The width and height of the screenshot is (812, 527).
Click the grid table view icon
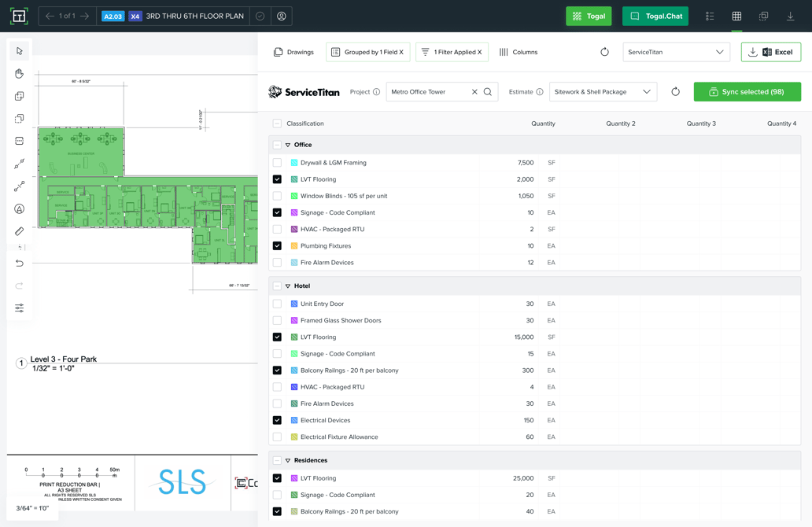[736, 17]
